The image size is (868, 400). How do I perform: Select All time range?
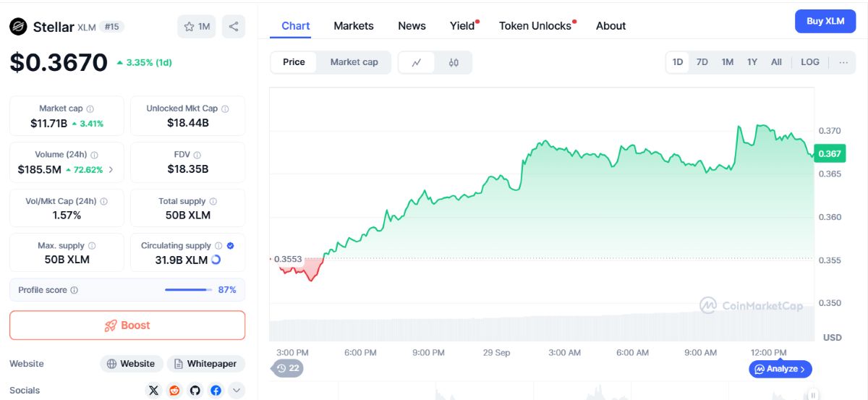(x=776, y=62)
